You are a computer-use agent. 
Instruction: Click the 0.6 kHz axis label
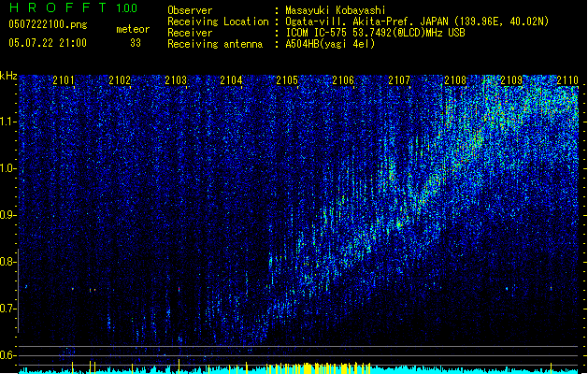tap(8, 355)
